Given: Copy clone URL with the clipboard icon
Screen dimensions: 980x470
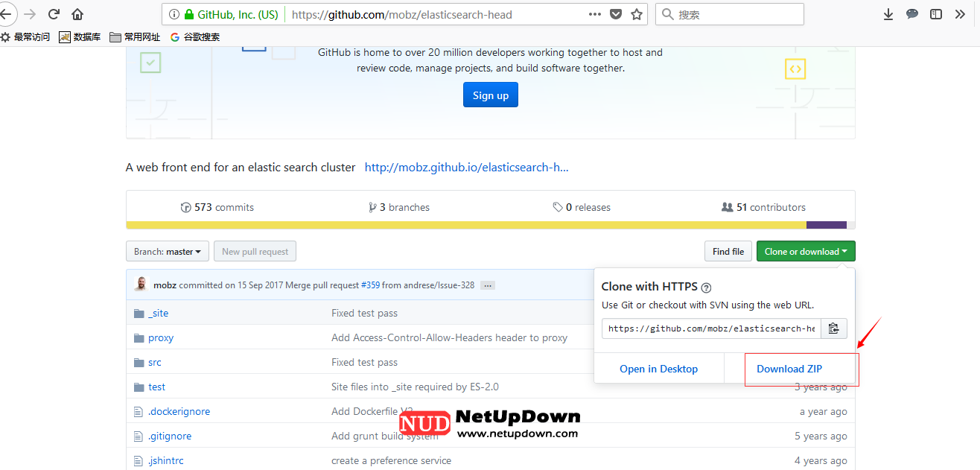Looking at the screenshot, I should [x=834, y=328].
